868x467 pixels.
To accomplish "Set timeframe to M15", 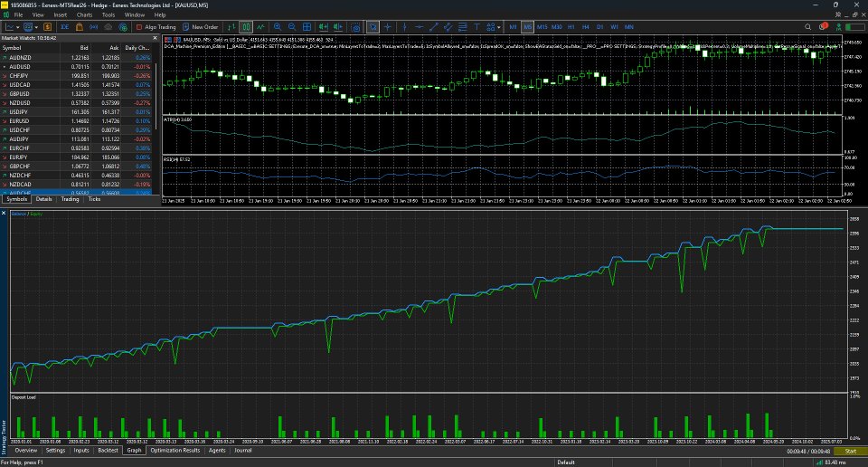I will (542, 26).
